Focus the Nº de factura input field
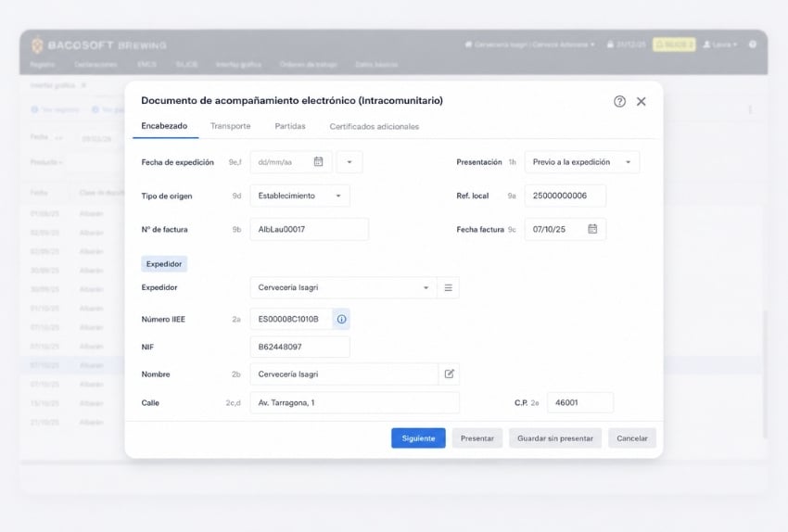Image resolution: width=788 pixels, height=532 pixels. (309, 230)
